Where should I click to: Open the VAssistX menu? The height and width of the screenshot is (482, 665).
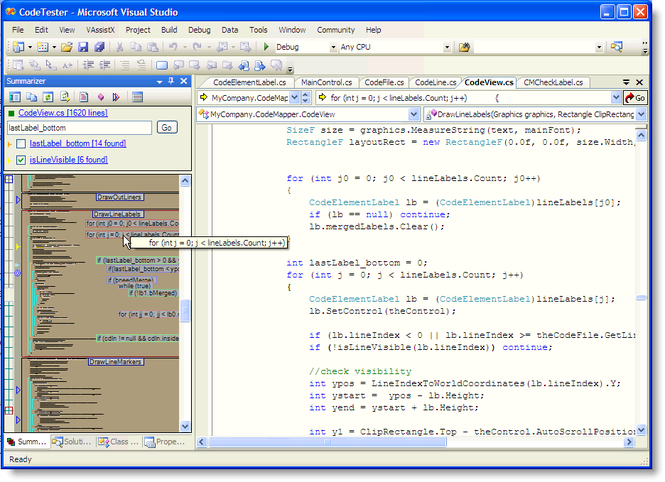point(100,30)
